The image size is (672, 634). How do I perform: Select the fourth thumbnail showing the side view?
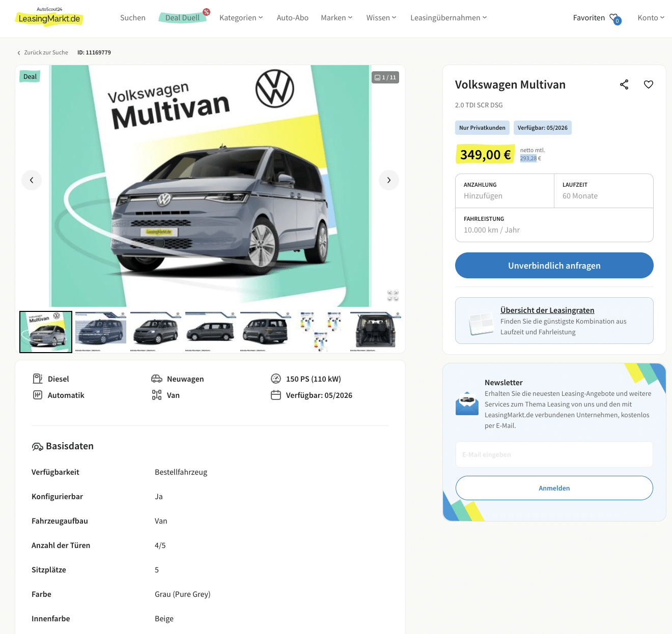[211, 332]
